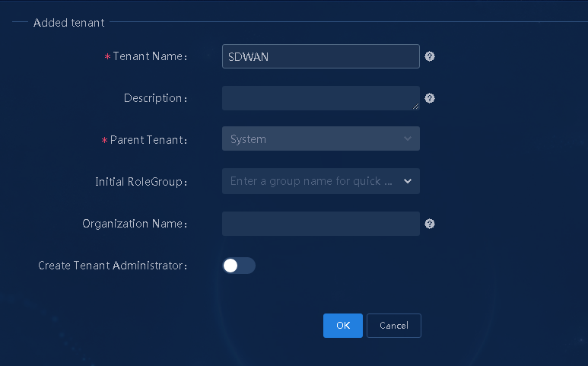Click the Added tenant section heading
The image size is (588, 366).
pyautogui.click(x=68, y=23)
